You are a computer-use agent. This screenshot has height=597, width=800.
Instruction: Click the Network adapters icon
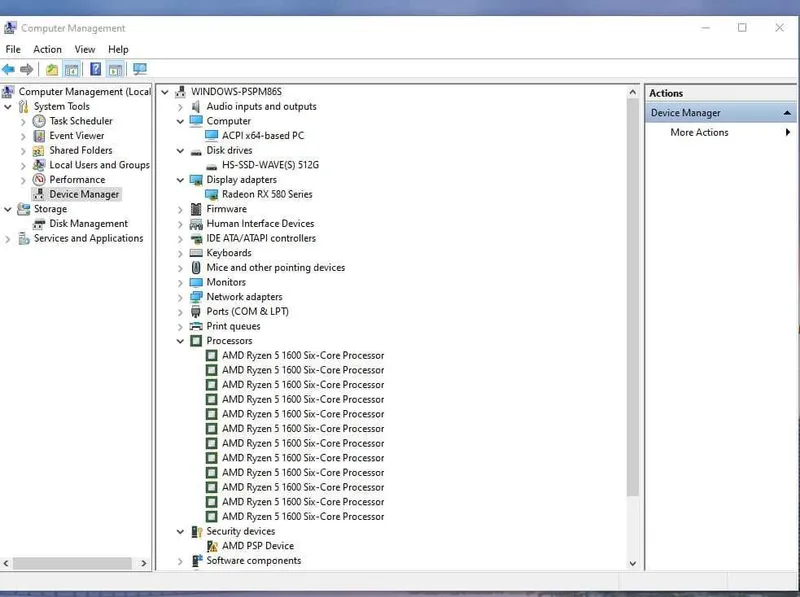pyautogui.click(x=196, y=297)
